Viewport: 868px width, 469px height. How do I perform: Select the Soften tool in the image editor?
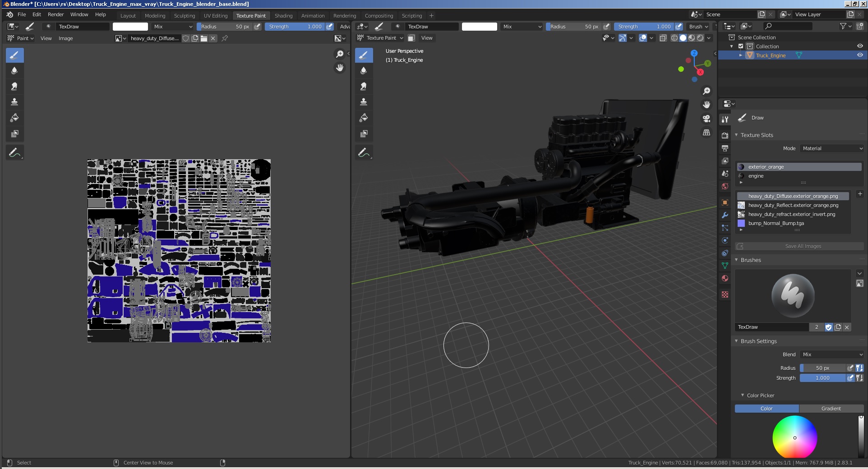point(14,71)
